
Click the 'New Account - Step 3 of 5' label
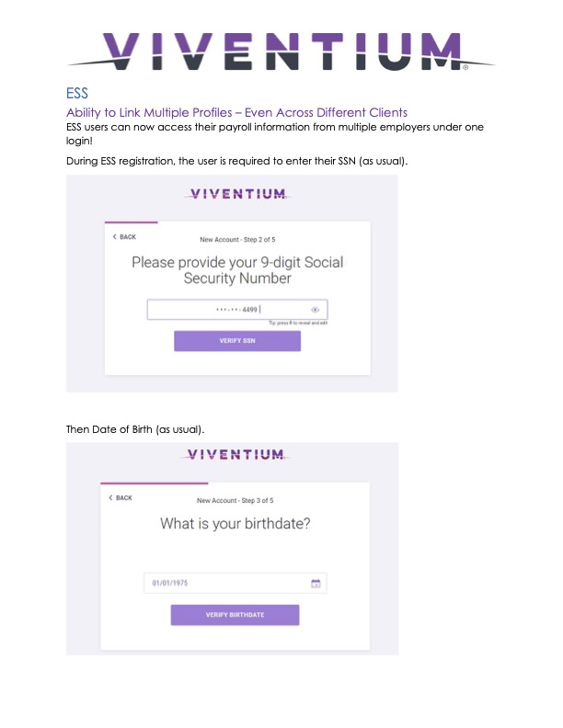coord(236,500)
